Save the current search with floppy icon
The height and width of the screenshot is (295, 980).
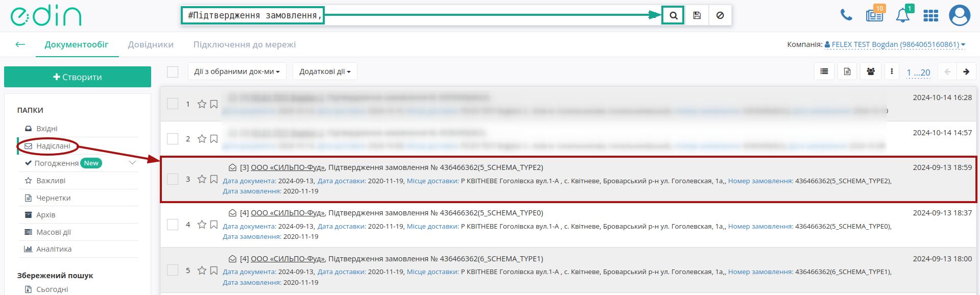(x=697, y=15)
